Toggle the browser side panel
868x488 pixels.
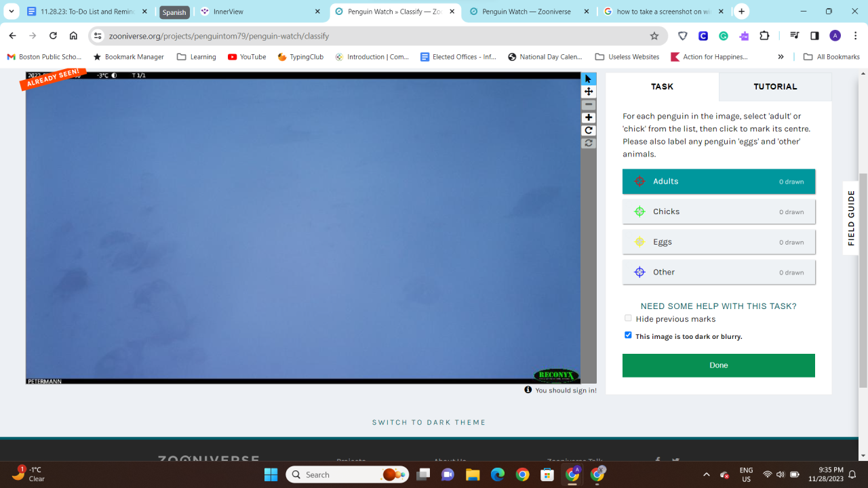pos(814,36)
